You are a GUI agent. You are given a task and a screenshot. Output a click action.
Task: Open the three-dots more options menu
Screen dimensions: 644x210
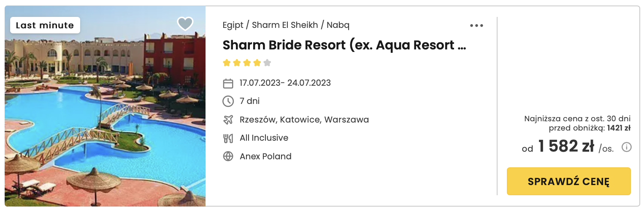tap(476, 25)
